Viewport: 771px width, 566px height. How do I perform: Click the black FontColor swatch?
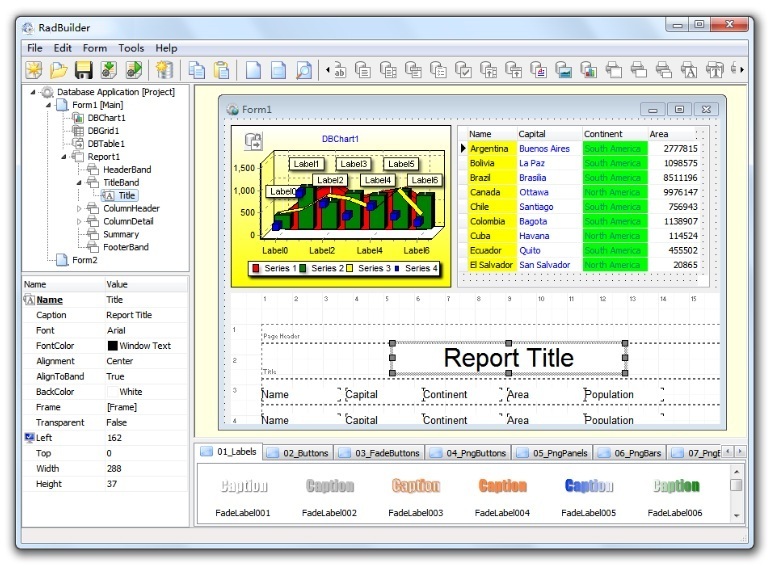(113, 346)
